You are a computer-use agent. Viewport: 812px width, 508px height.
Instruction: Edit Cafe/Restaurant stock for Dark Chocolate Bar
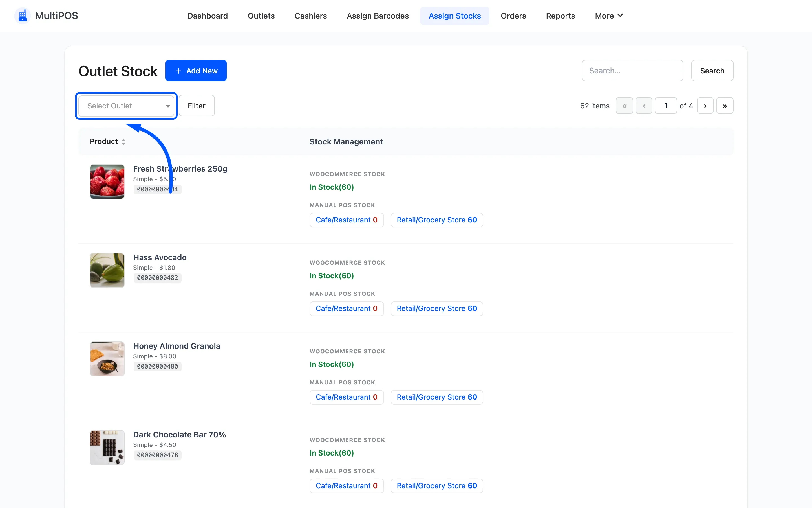[346, 486]
